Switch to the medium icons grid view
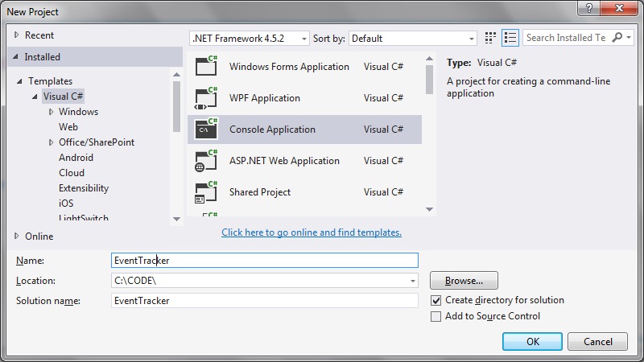 (x=490, y=38)
